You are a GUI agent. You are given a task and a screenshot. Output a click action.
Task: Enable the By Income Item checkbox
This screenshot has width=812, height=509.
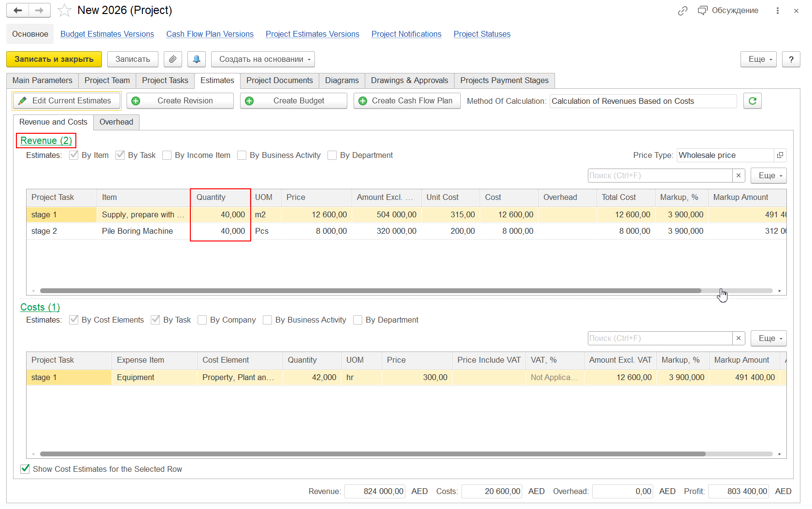click(x=167, y=155)
